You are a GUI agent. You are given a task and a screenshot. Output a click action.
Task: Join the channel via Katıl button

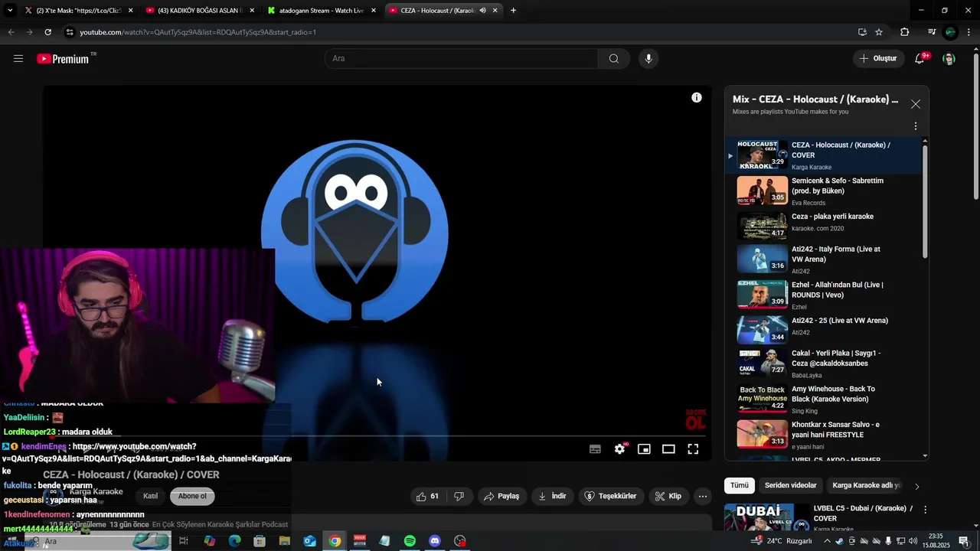tap(150, 496)
